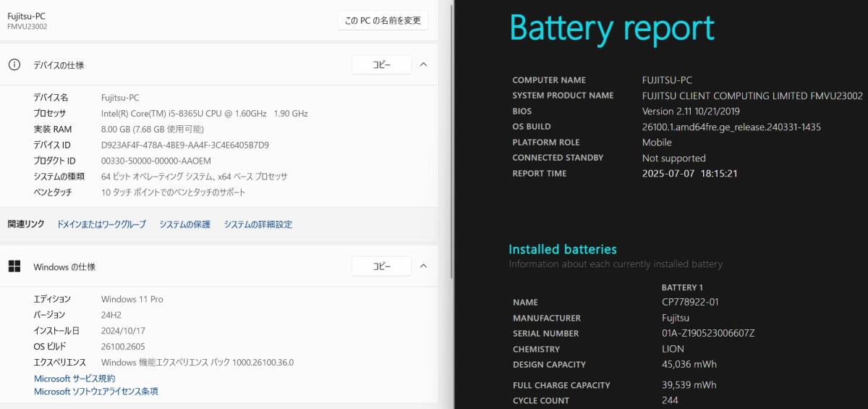Image resolution: width=868 pixels, height=409 pixels.
Task: Click the manufacturer Fujitsu value in battery report
Action: (x=676, y=318)
